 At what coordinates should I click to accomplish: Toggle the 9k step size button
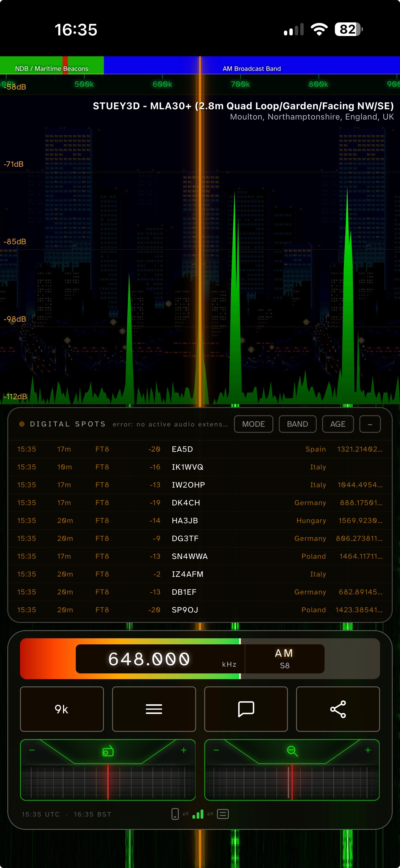point(62,709)
